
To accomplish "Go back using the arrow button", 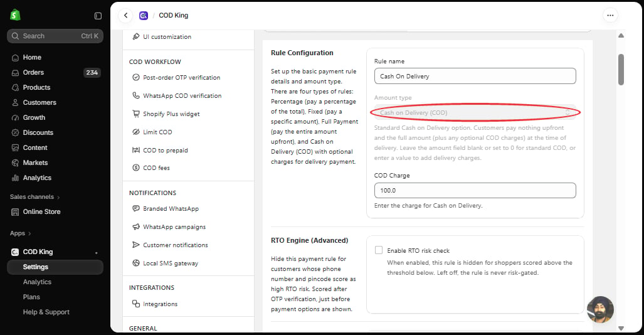I will (125, 15).
